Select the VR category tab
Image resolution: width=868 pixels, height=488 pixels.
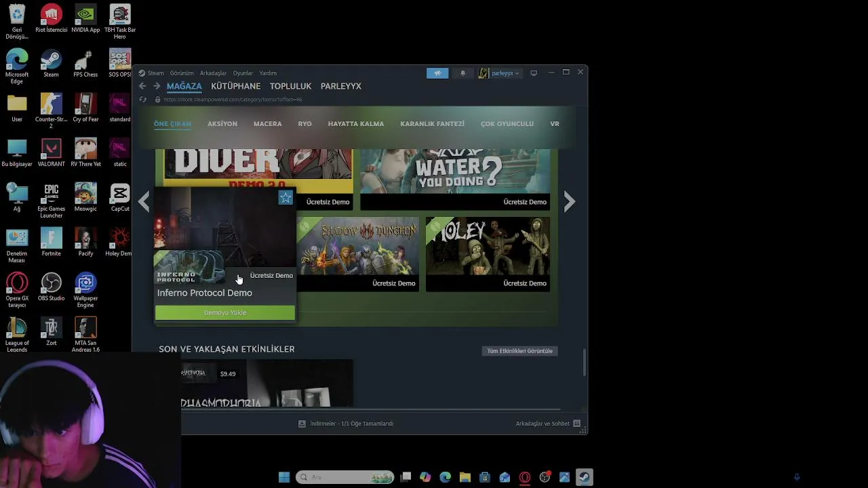click(555, 124)
